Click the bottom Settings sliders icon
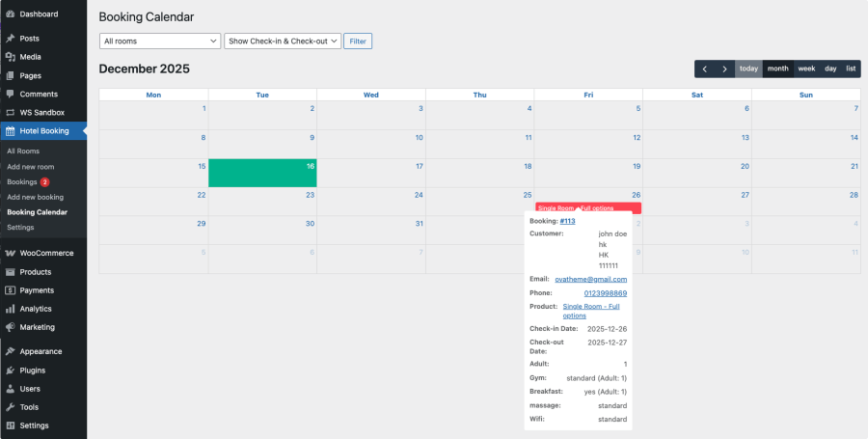 (x=10, y=425)
